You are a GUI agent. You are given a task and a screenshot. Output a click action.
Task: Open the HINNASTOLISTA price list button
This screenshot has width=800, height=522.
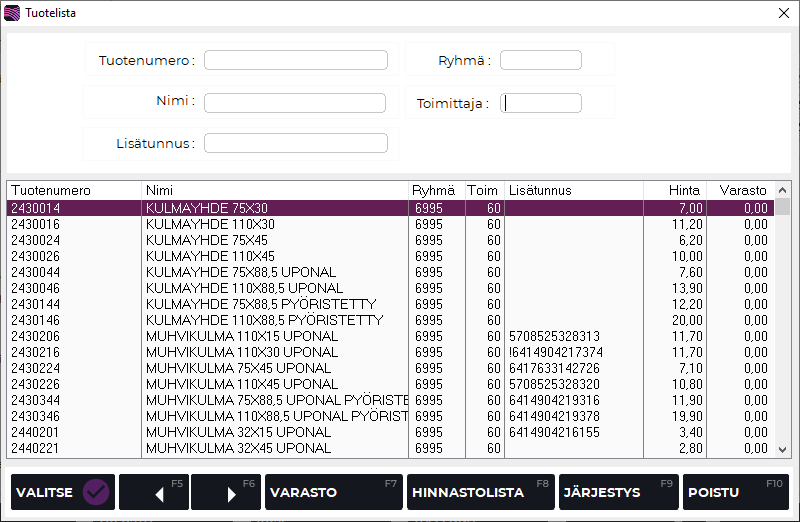(480, 492)
